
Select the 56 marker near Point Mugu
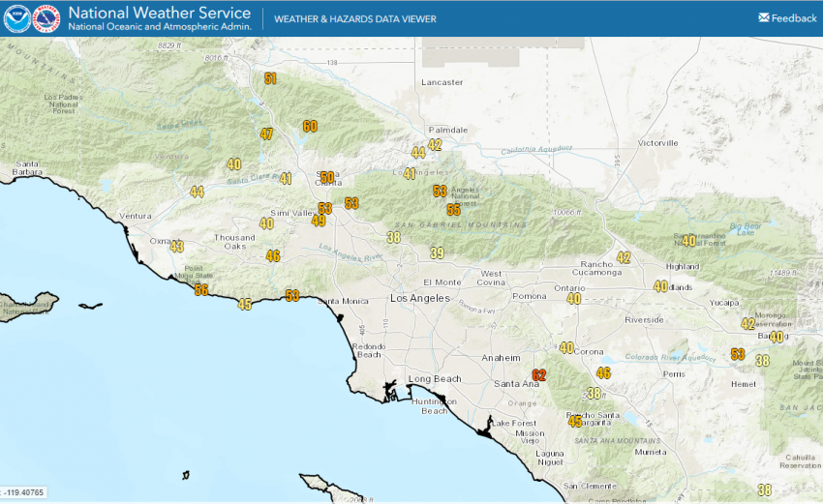click(201, 289)
